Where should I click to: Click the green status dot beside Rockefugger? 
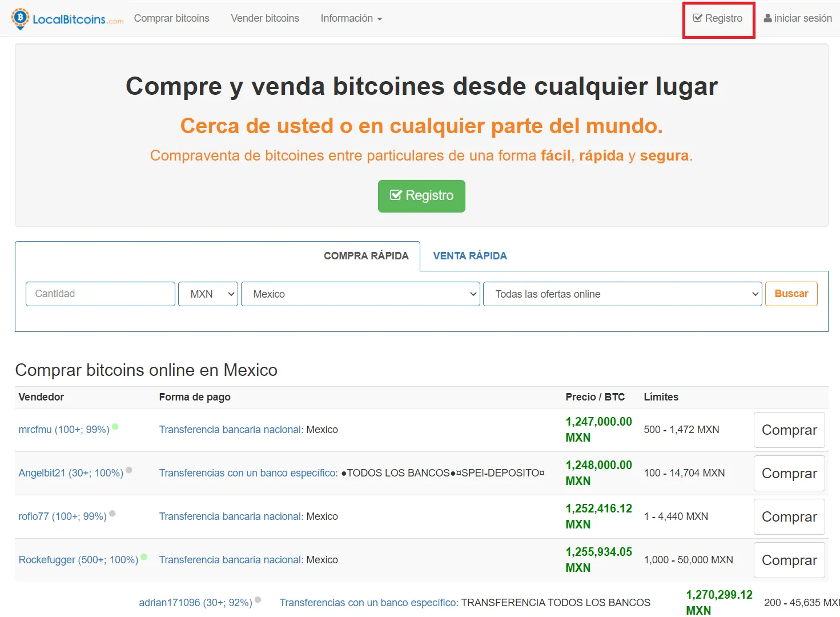click(144, 556)
